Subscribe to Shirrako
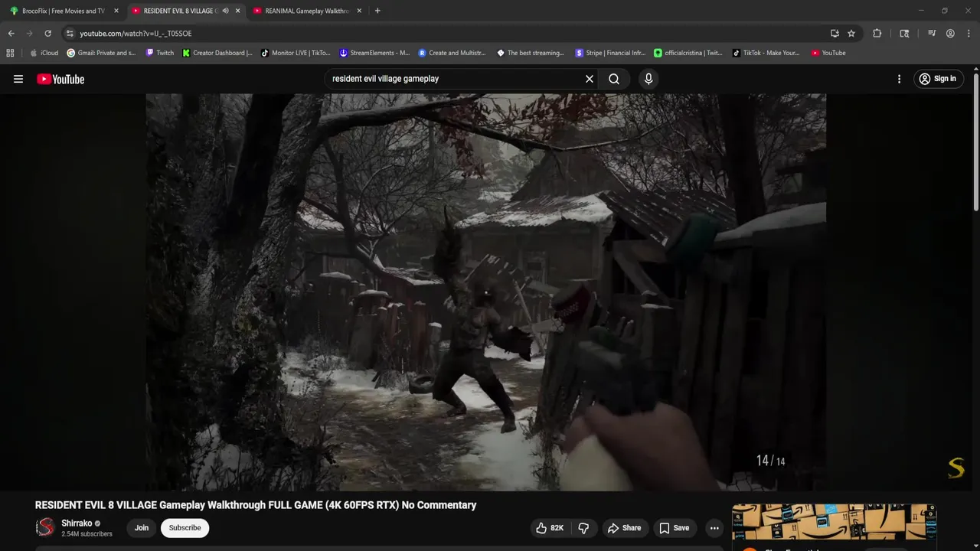The height and width of the screenshot is (551, 980). [185, 528]
